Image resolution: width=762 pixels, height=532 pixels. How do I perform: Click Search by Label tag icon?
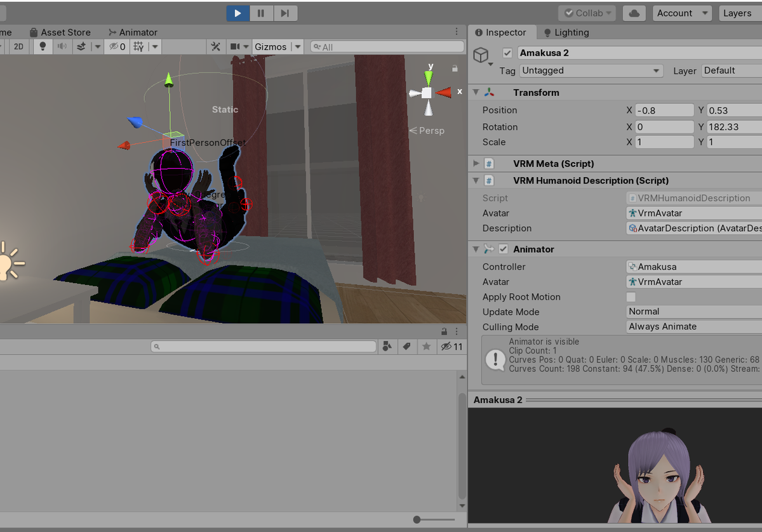(x=406, y=347)
